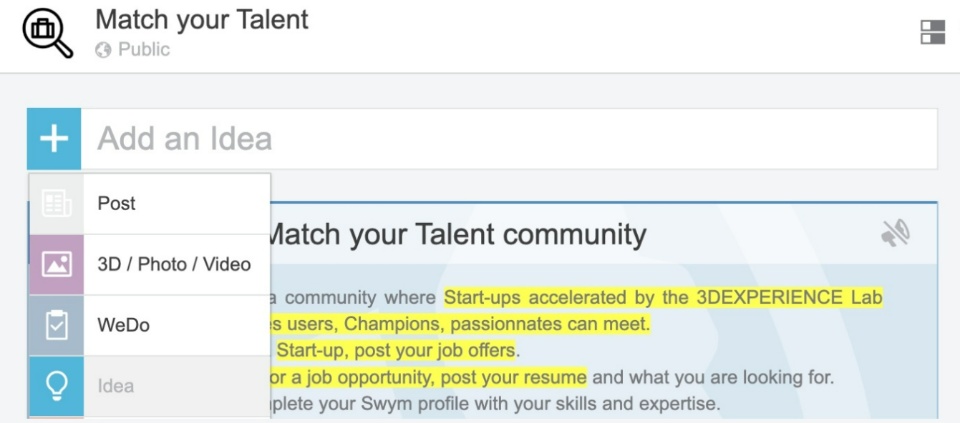This screenshot has height=423, width=960.
Task: Choose Post from the content menu
Action: [x=117, y=204]
